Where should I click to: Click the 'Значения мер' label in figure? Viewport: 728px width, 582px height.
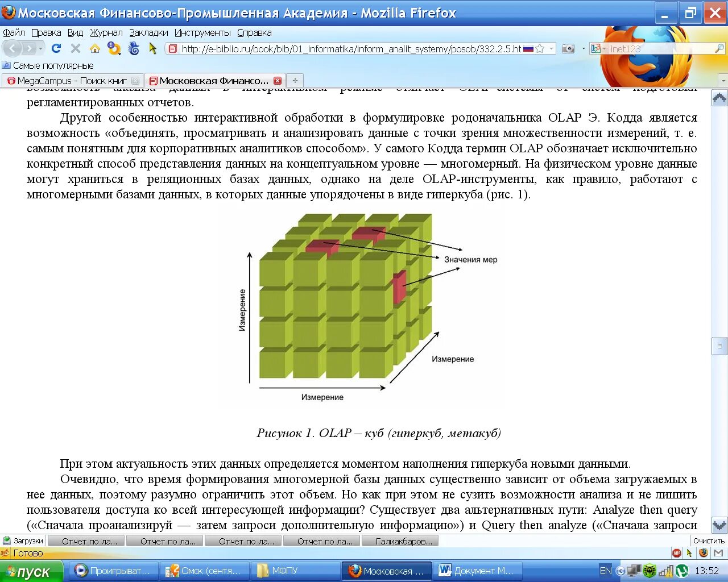[x=471, y=260]
